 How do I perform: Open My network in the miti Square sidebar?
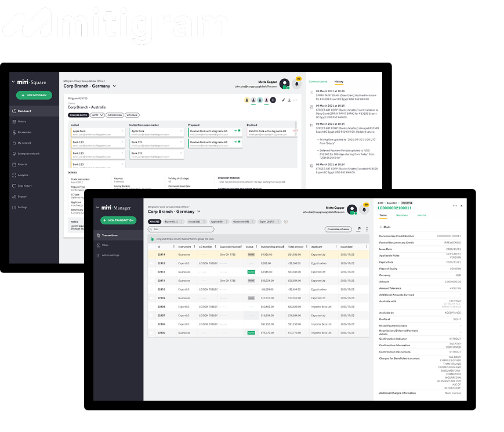(x=34, y=143)
